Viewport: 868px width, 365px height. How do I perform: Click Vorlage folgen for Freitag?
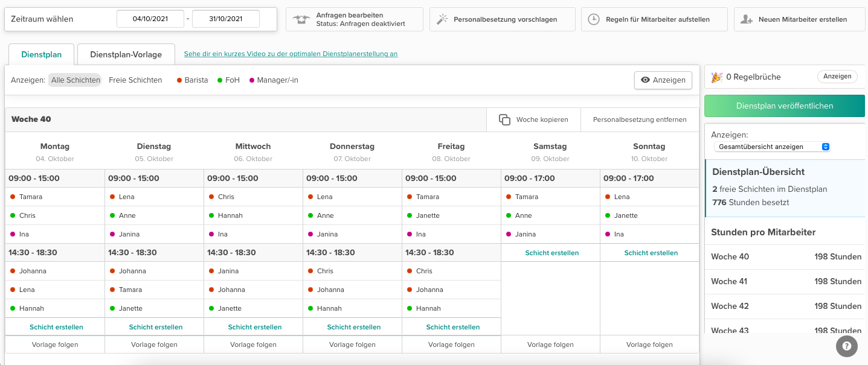click(451, 344)
